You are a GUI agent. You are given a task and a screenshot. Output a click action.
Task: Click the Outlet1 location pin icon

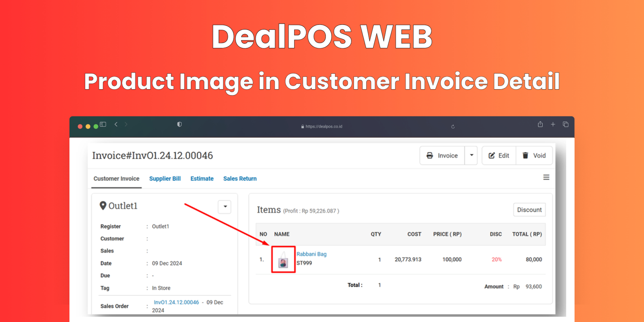(x=103, y=206)
